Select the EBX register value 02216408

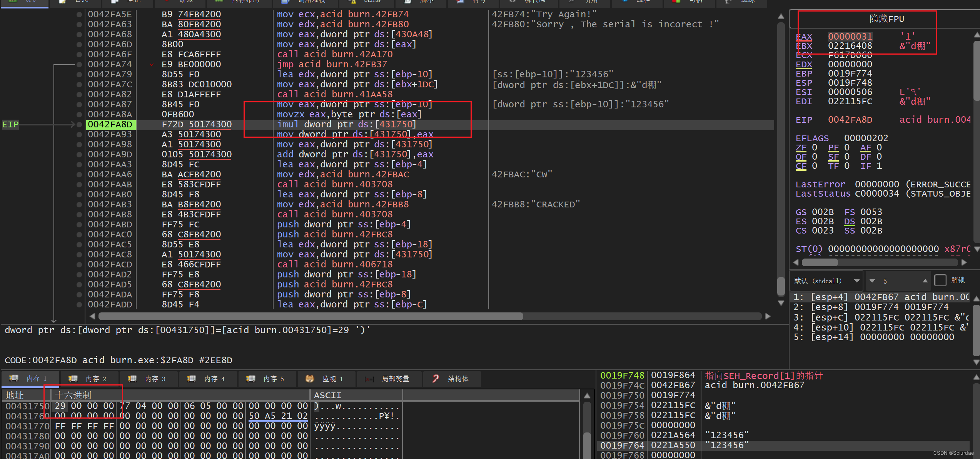click(x=850, y=46)
